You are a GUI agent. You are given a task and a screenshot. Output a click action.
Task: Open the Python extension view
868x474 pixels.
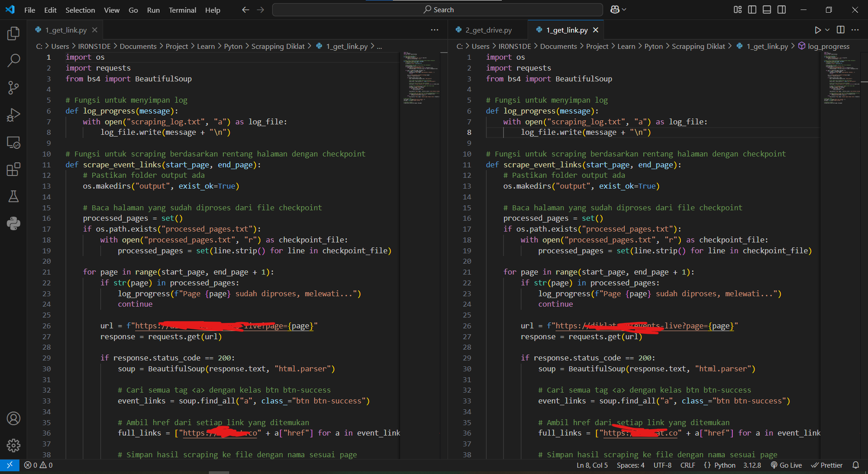click(x=14, y=223)
